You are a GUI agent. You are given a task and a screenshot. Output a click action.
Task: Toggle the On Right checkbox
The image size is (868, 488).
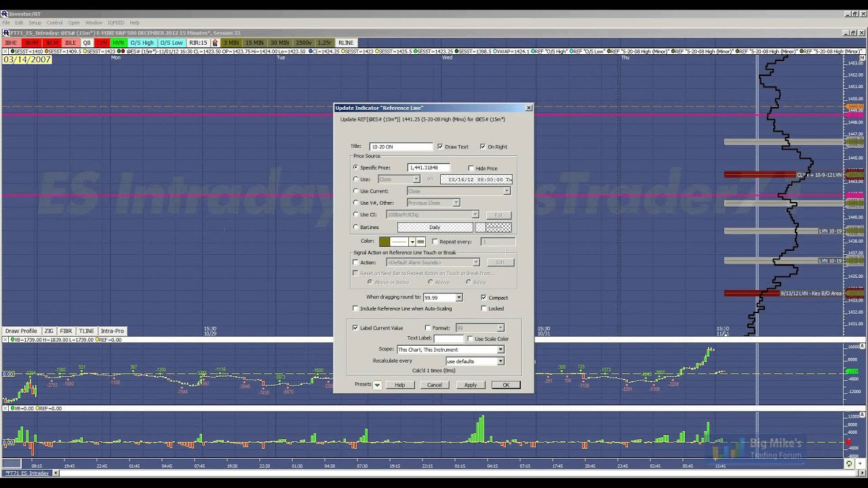483,146
